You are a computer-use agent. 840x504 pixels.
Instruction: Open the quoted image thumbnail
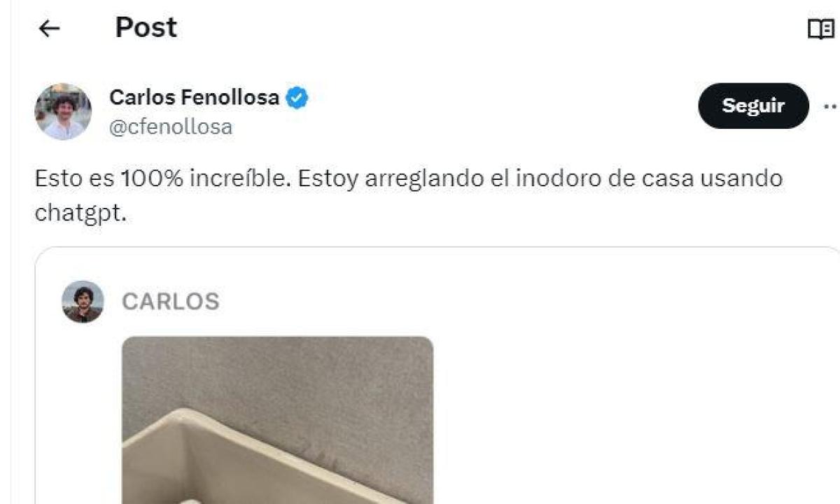point(277,420)
